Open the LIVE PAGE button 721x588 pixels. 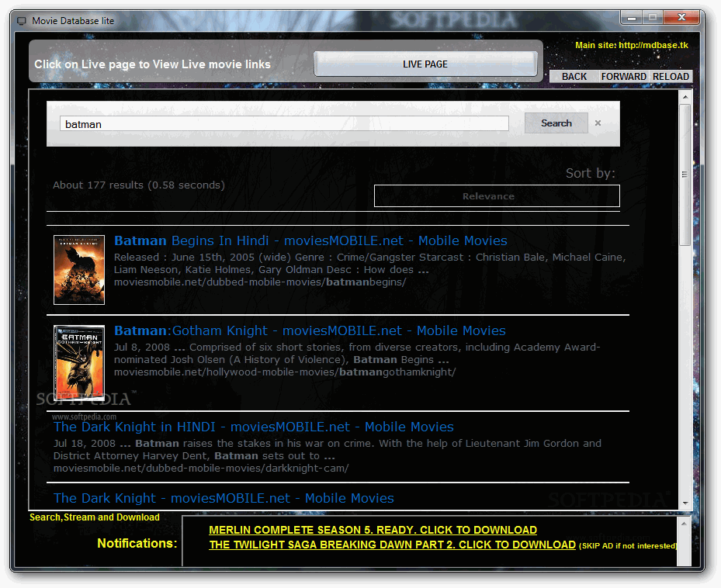pyautogui.click(x=425, y=64)
